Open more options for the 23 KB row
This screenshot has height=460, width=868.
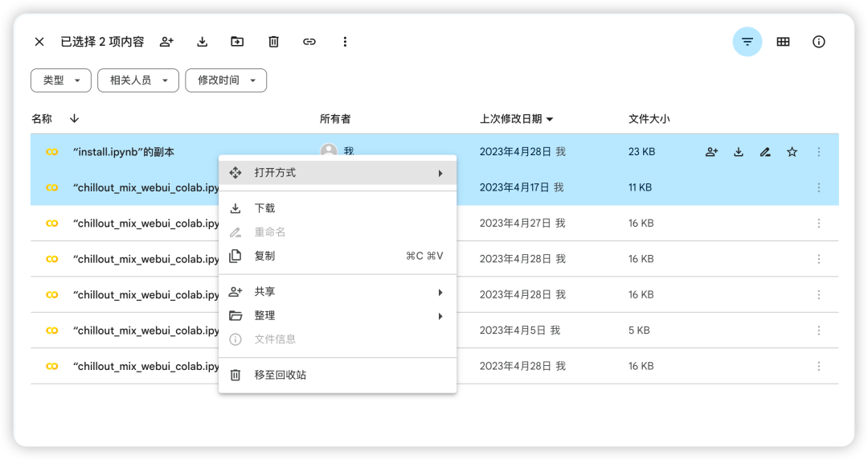819,152
